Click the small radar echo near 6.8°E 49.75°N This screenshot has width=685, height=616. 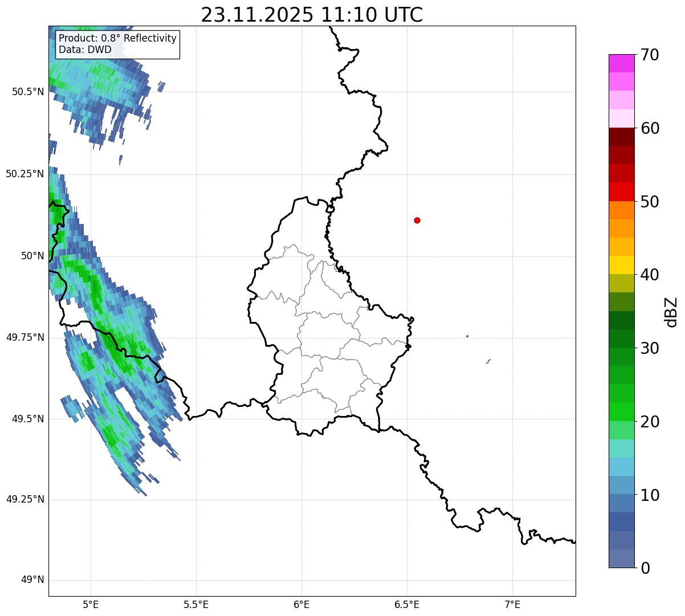coord(467,336)
